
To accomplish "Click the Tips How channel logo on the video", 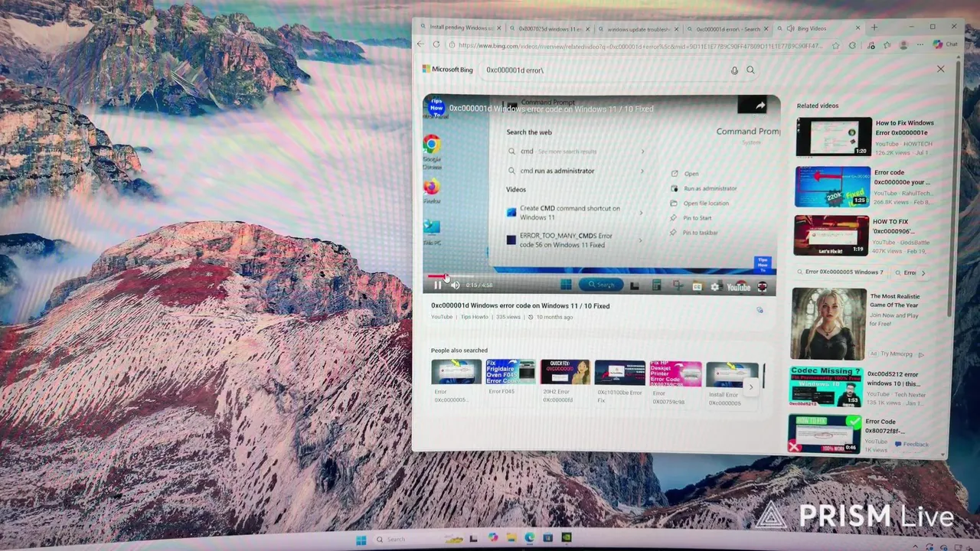I will (436, 108).
